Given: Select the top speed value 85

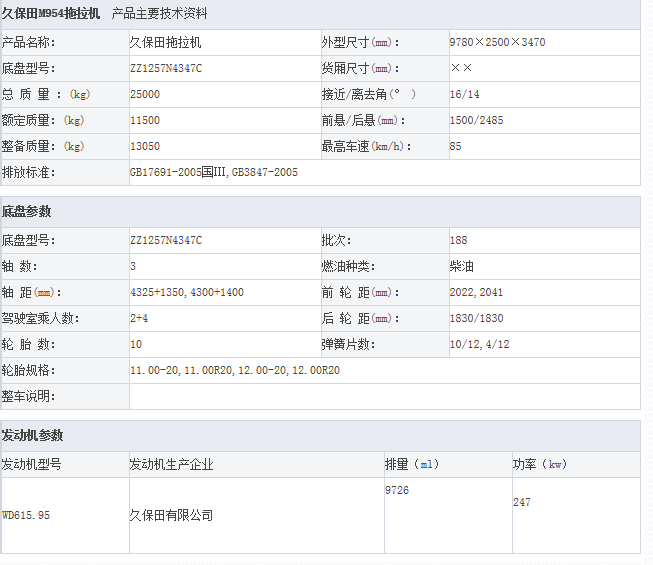Looking at the screenshot, I should [x=456, y=146].
